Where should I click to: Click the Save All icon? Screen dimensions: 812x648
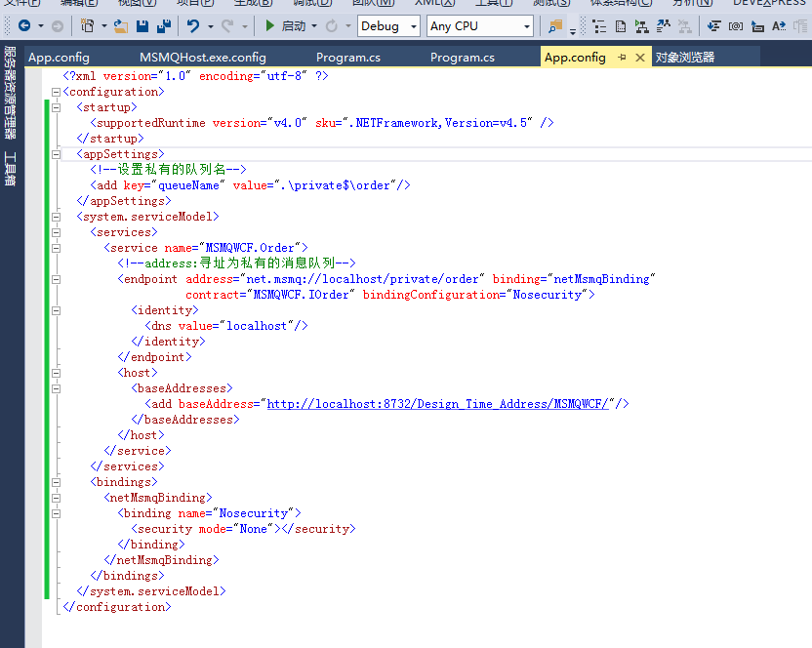click(164, 26)
